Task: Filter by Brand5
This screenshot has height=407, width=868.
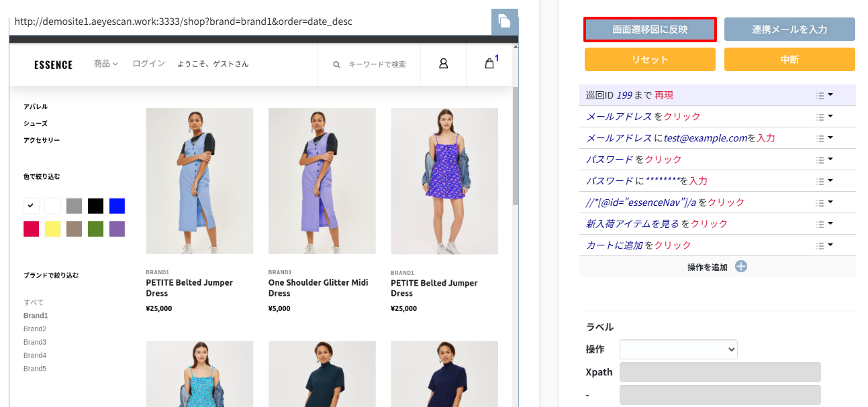Action: point(35,369)
